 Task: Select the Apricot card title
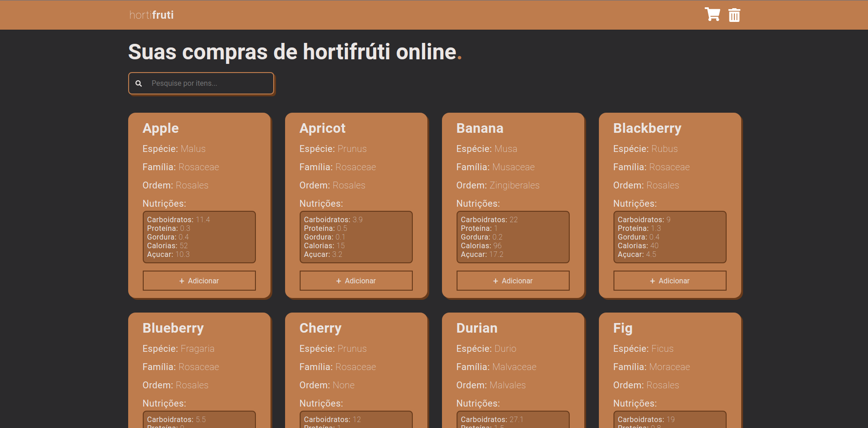coord(322,128)
